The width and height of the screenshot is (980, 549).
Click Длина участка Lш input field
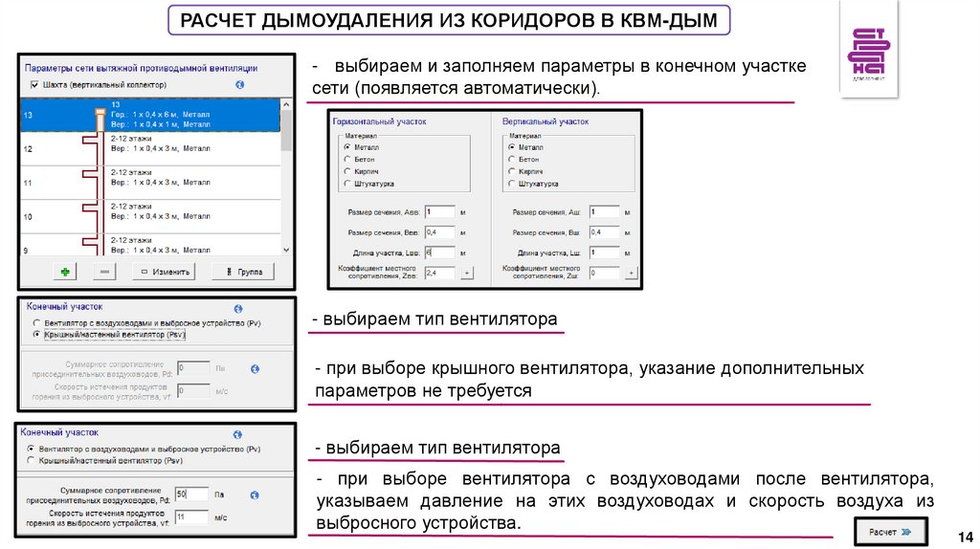(605, 253)
